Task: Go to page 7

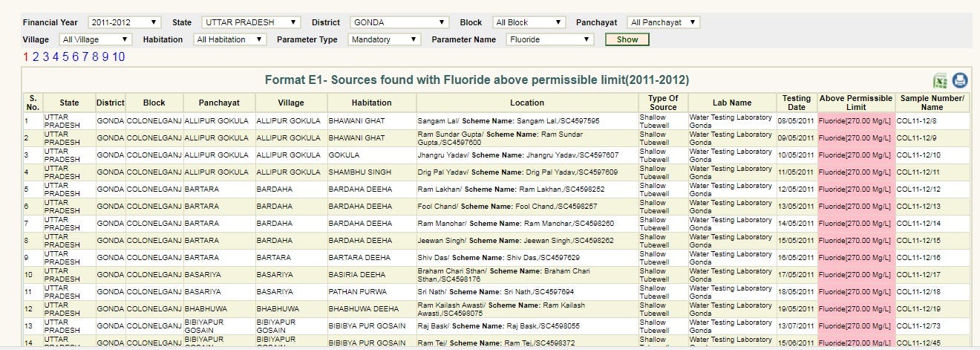Action: pyautogui.click(x=85, y=56)
